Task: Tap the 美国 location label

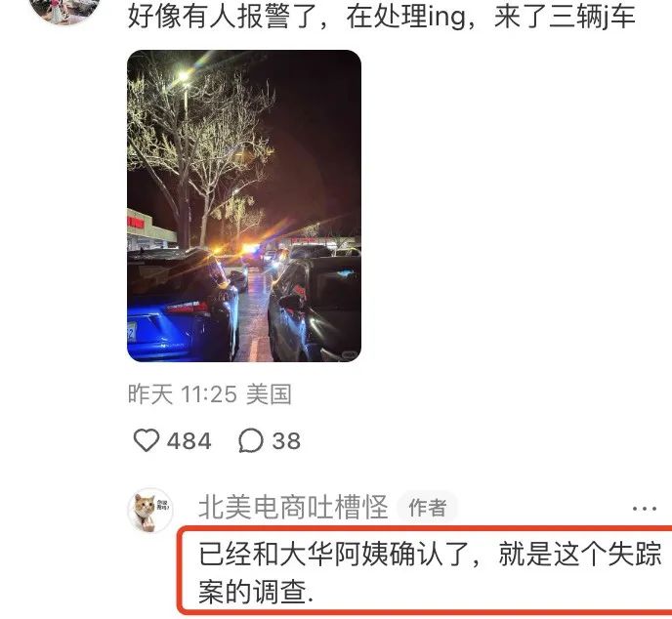Action: point(270,394)
